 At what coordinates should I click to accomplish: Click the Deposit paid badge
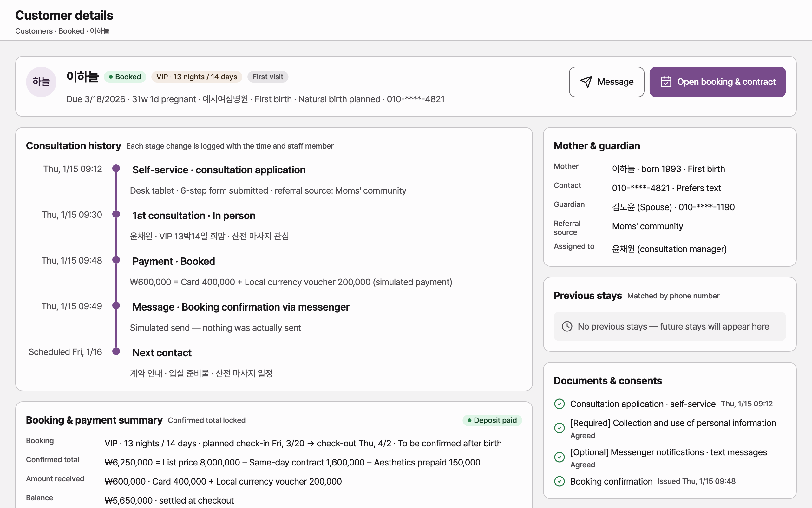click(x=492, y=420)
